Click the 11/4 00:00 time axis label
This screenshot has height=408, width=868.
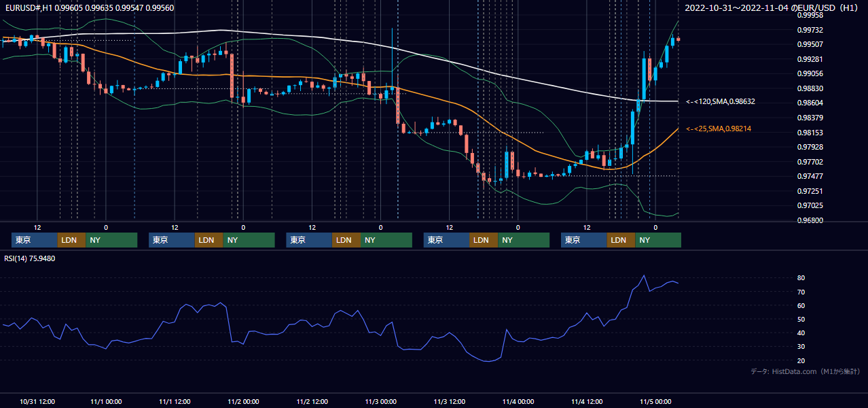coord(518,401)
